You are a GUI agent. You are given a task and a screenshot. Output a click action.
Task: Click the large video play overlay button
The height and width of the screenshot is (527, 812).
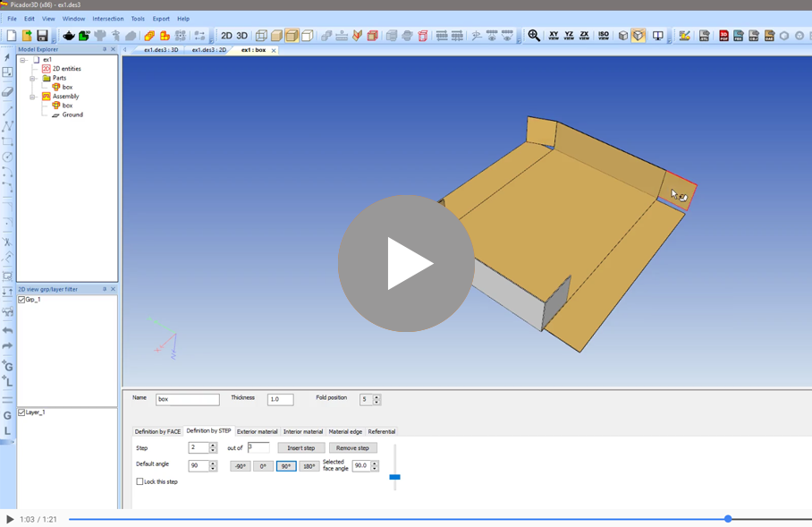tap(406, 263)
